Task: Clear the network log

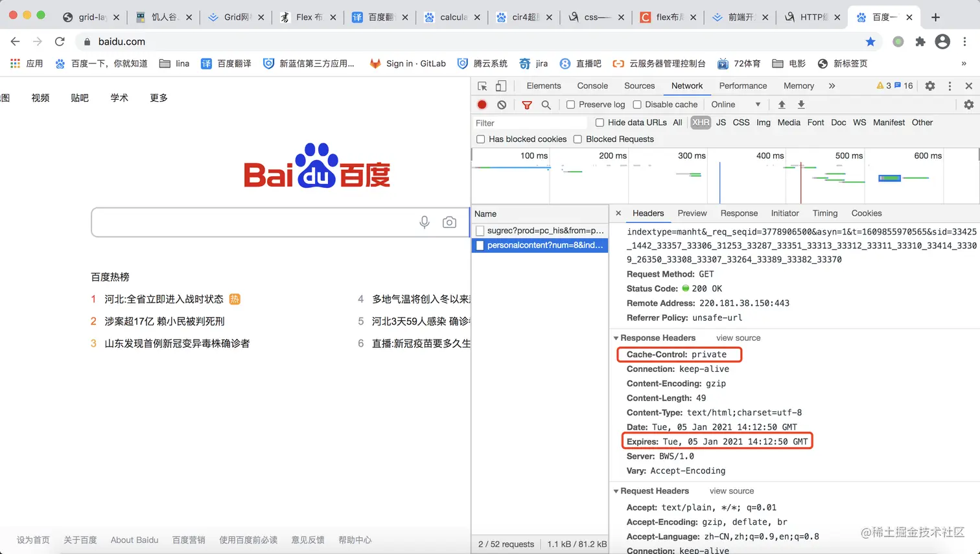Action: (x=502, y=104)
